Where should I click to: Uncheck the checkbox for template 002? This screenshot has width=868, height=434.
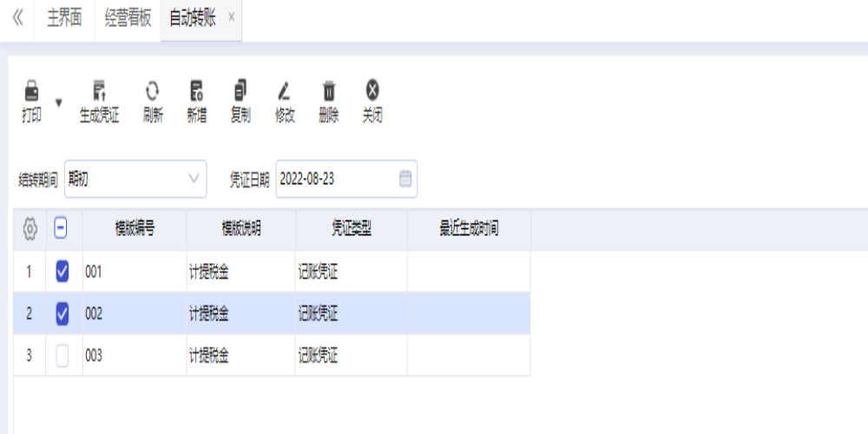click(62, 314)
